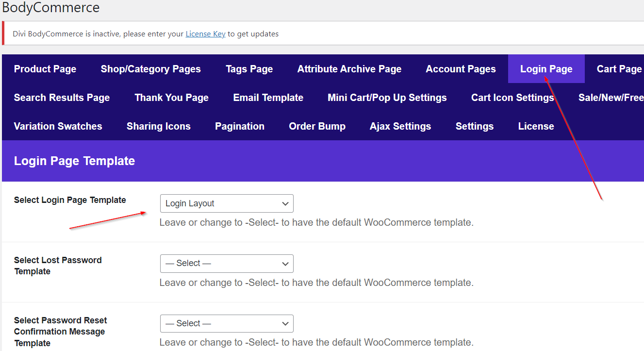The image size is (644, 351).
Task: Open the Tags Page tab
Action: tap(249, 69)
